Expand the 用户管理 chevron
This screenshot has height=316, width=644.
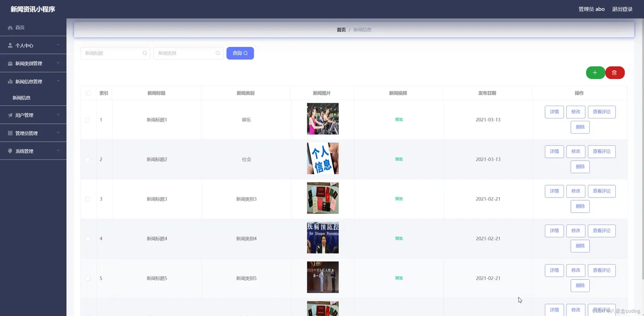coord(58,115)
